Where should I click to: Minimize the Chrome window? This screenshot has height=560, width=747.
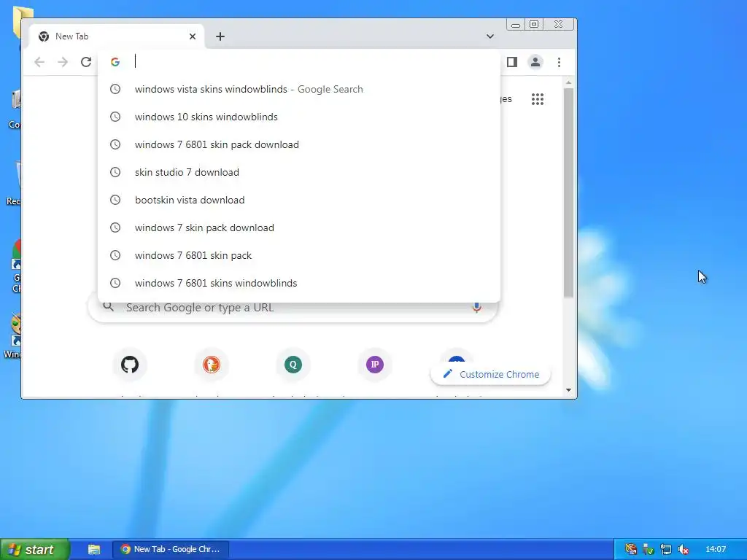(516, 24)
